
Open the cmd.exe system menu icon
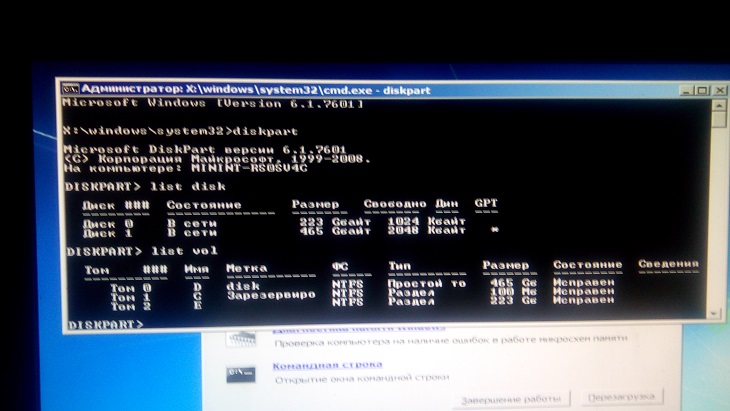[70, 88]
